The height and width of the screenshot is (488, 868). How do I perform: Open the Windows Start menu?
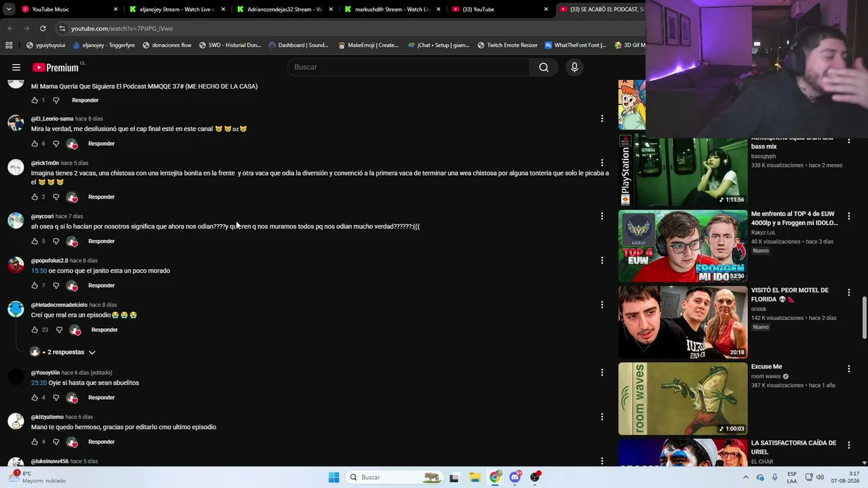(x=334, y=477)
